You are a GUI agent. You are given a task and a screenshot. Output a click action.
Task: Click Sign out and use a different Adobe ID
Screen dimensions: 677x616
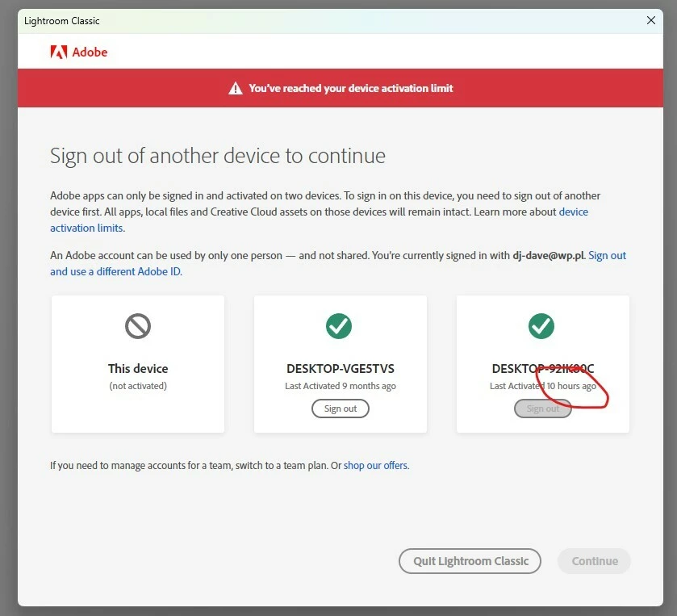[x=607, y=256]
